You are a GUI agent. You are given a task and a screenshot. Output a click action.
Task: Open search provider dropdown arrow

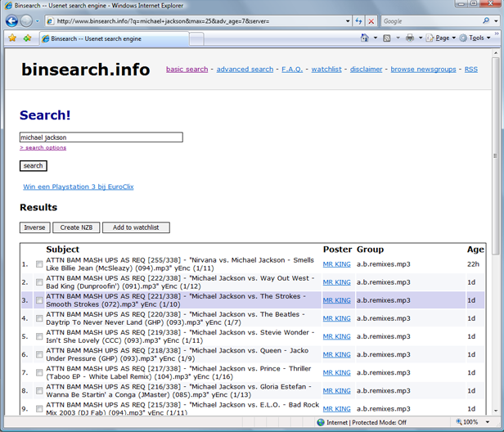coord(496,21)
